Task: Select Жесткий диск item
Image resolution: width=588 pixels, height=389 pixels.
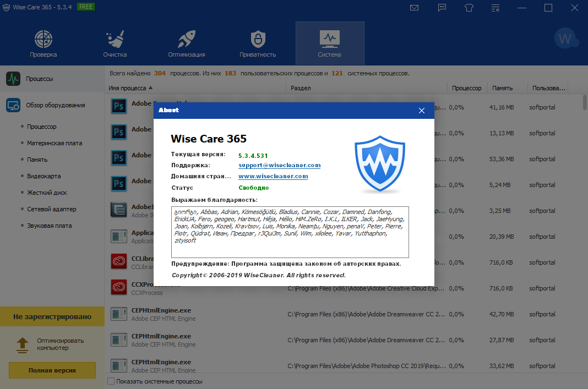Action: pos(47,193)
